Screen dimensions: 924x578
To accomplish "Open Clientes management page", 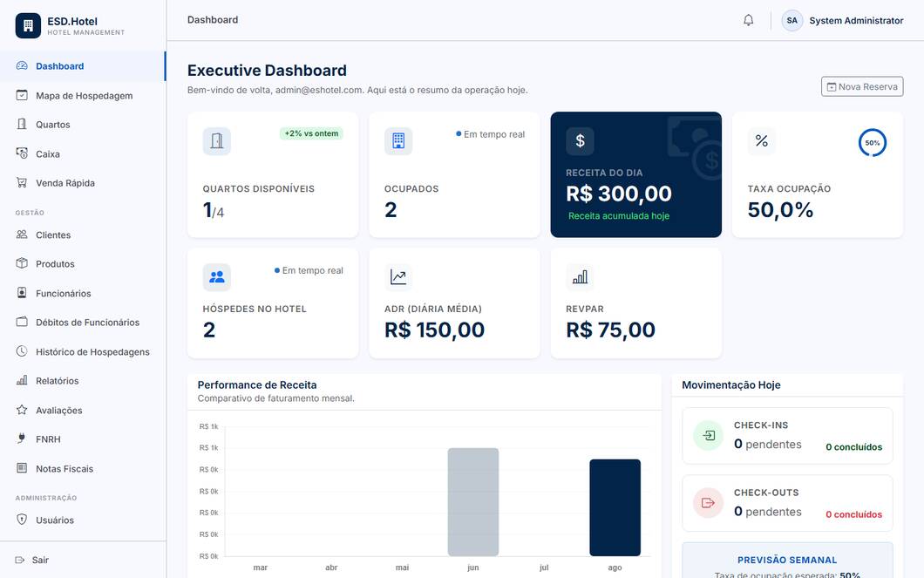I will point(83,235).
